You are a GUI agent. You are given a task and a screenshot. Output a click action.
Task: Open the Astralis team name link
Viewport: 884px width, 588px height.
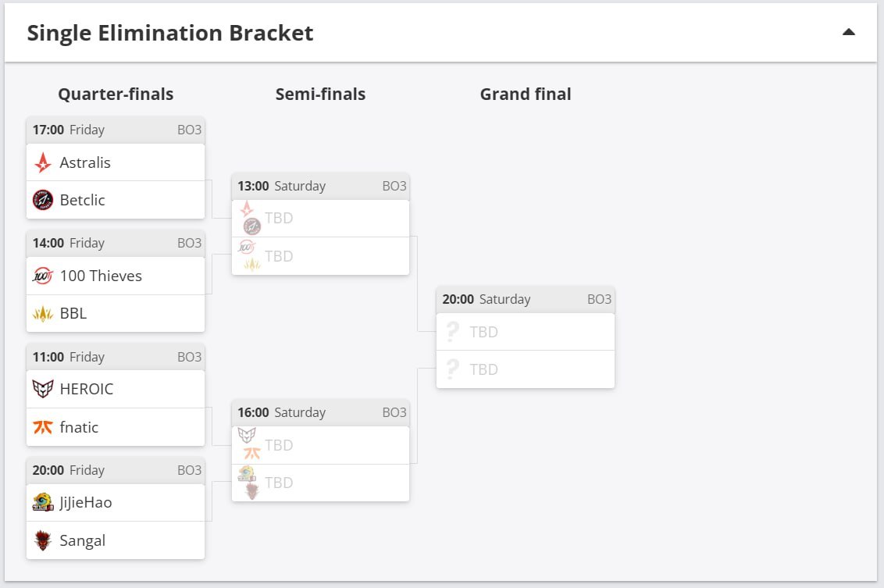tap(85, 162)
